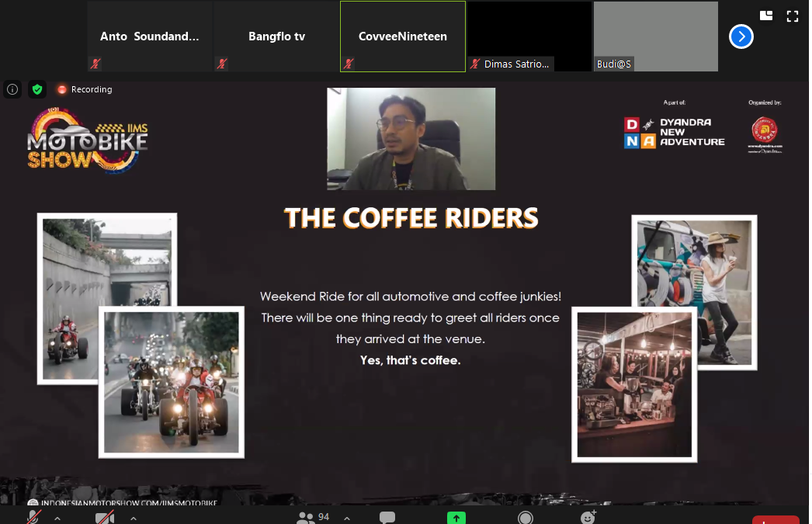This screenshot has width=812, height=524.
Task: Click the green encryption shield icon
Action: tap(37, 89)
